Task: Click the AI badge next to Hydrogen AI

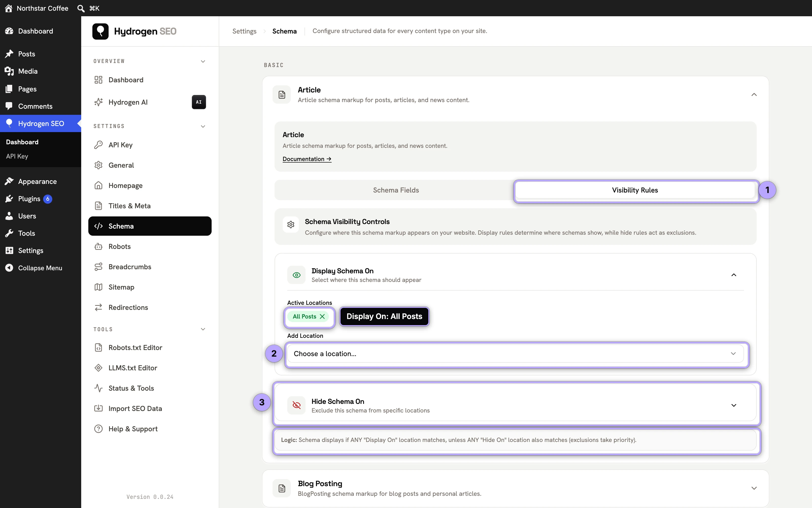Action: click(199, 102)
